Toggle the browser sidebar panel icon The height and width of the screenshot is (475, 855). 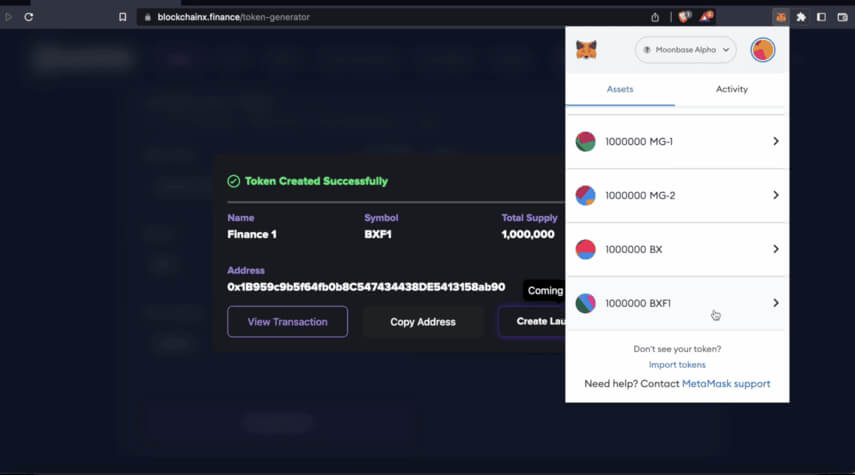tap(821, 17)
